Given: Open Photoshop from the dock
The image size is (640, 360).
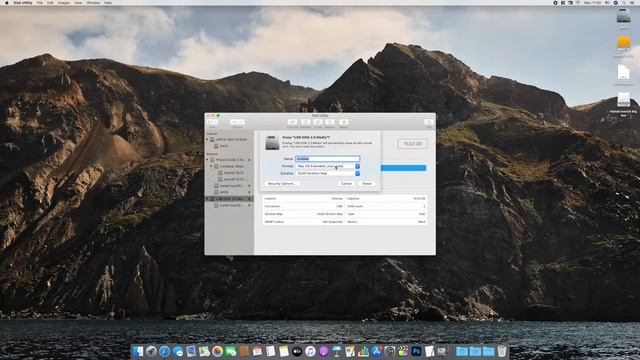Looking at the screenshot, I should tap(416, 351).
